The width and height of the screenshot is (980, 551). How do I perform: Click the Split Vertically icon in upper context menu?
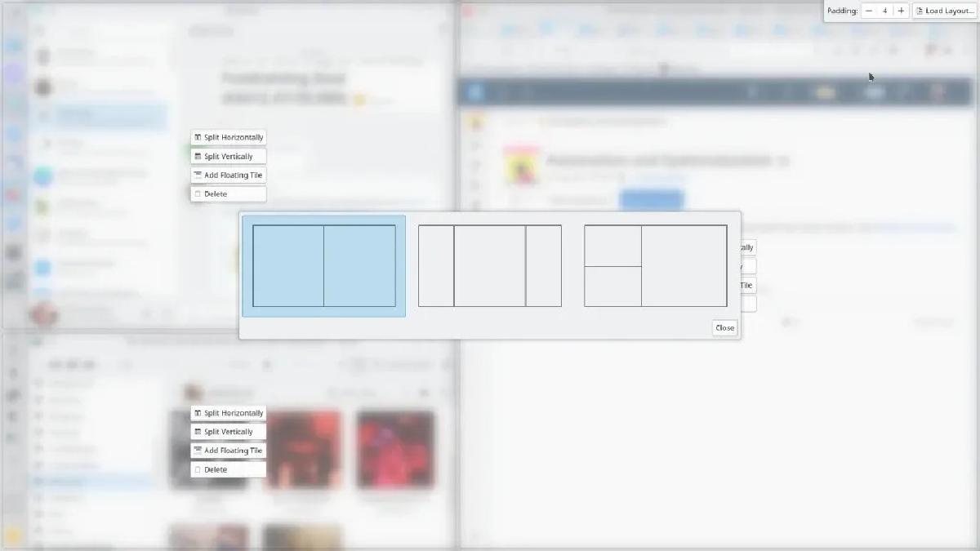(x=198, y=156)
